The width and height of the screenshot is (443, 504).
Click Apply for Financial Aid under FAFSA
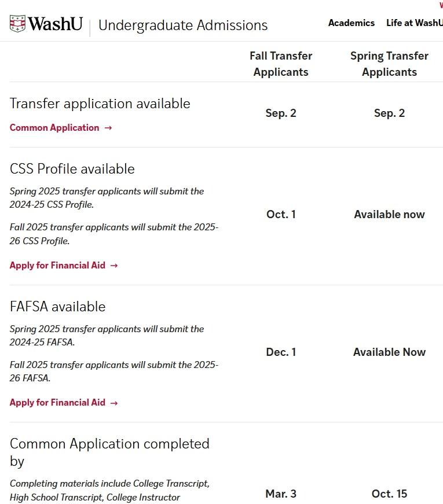pyautogui.click(x=57, y=403)
